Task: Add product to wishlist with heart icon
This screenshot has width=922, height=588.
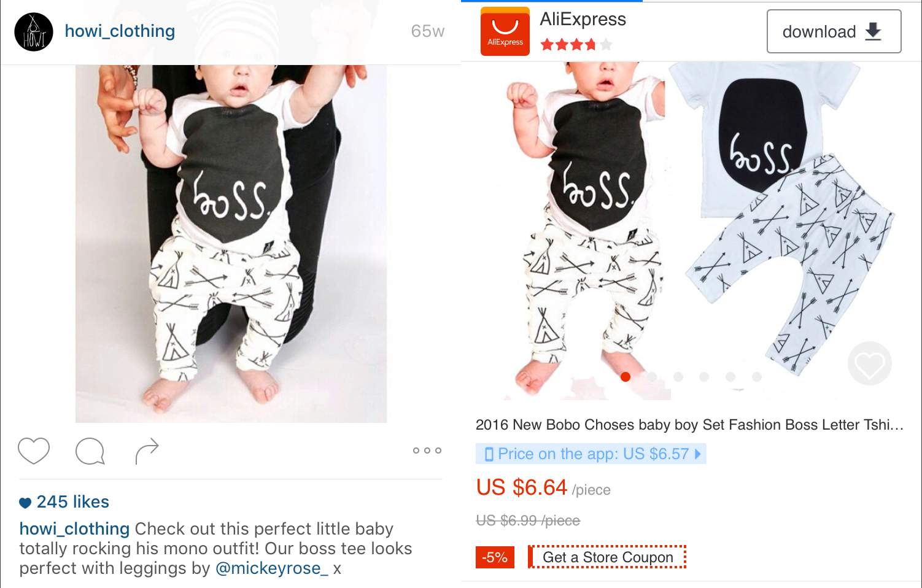Action: [x=869, y=363]
